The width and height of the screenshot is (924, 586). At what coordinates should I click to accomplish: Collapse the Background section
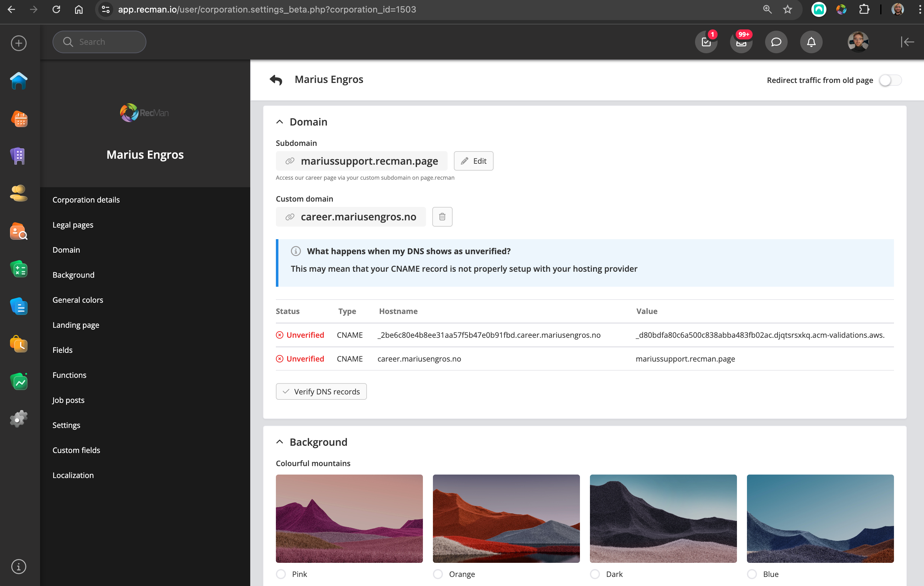pos(280,442)
